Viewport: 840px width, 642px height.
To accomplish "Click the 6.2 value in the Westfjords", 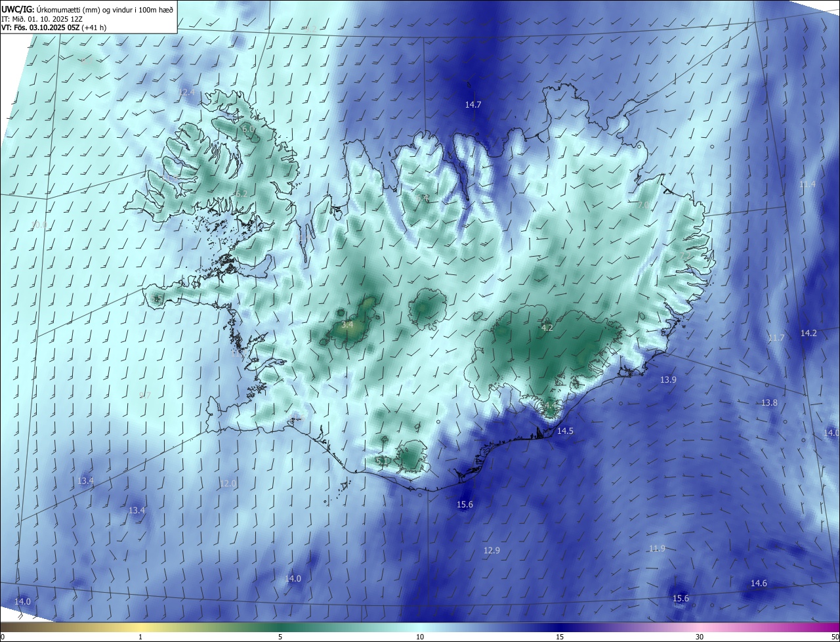I will point(241,194).
